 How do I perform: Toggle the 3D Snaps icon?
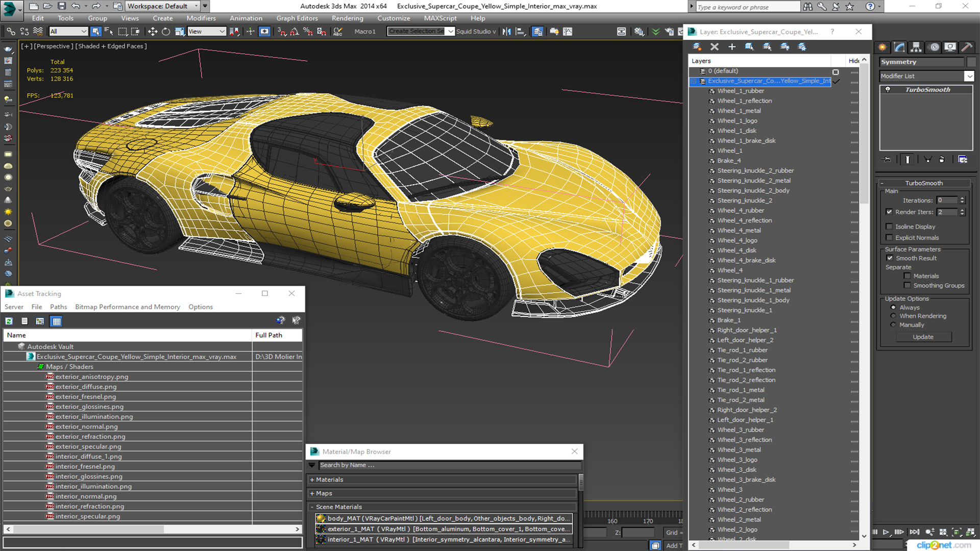pyautogui.click(x=282, y=32)
